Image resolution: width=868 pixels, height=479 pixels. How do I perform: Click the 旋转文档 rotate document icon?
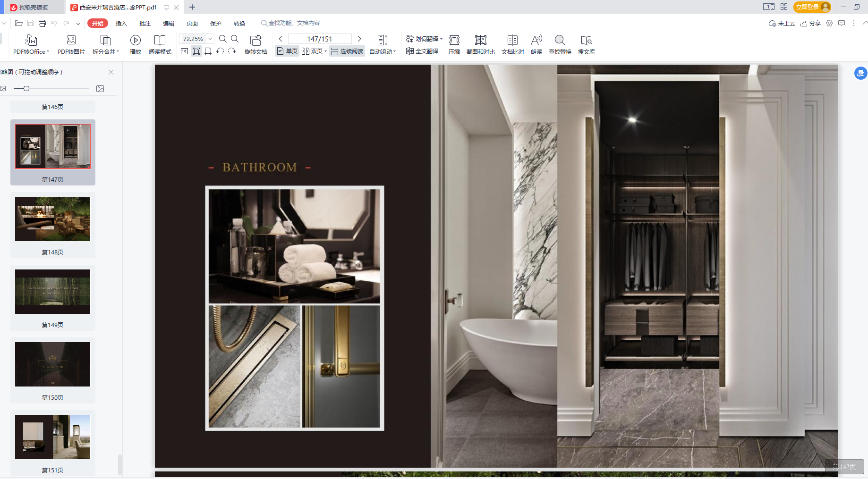(x=255, y=41)
